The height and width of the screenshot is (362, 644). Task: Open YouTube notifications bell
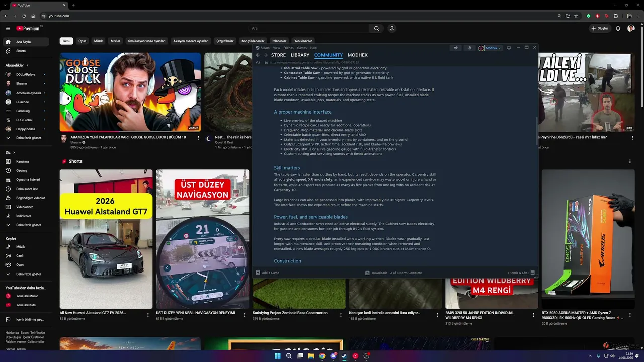point(618,29)
